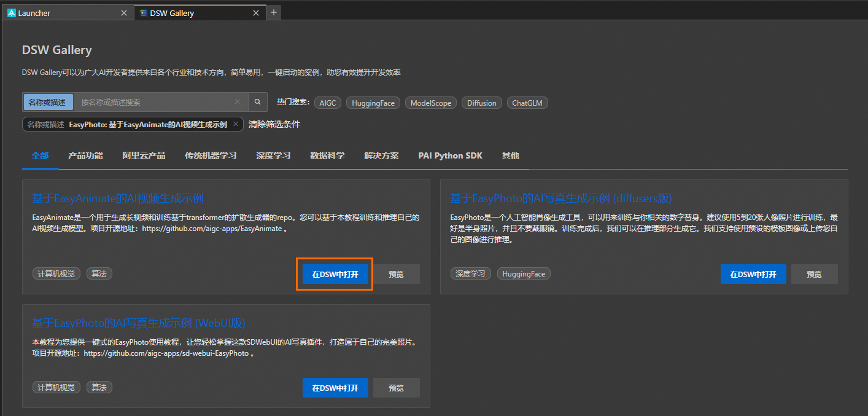868x416 pixels.
Task: Click the EasyAnimate card description text
Action: [226, 222]
